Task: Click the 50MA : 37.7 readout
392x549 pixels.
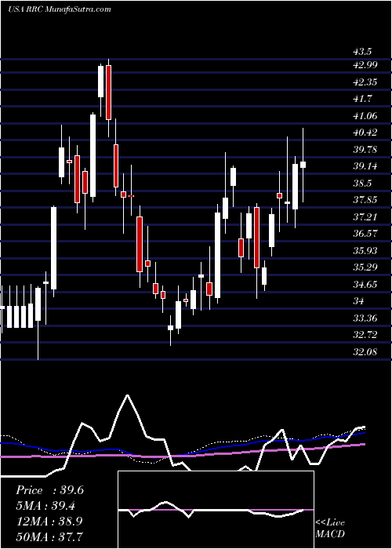Action: click(49, 536)
